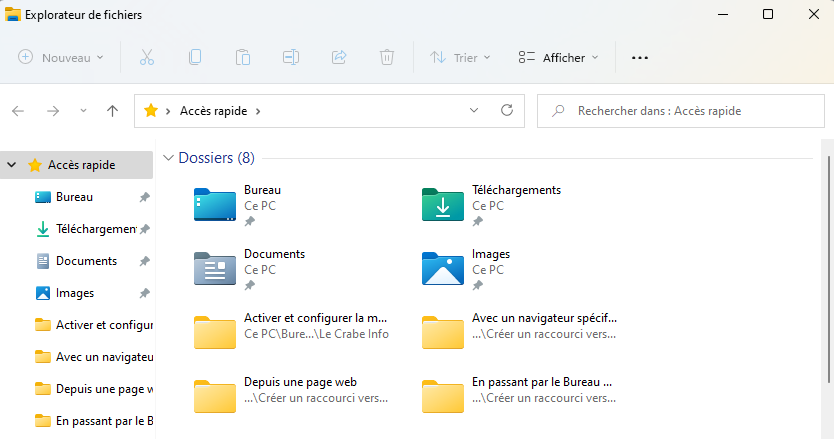Go back with the left arrow
The image size is (834, 439).
click(x=18, y=111)
